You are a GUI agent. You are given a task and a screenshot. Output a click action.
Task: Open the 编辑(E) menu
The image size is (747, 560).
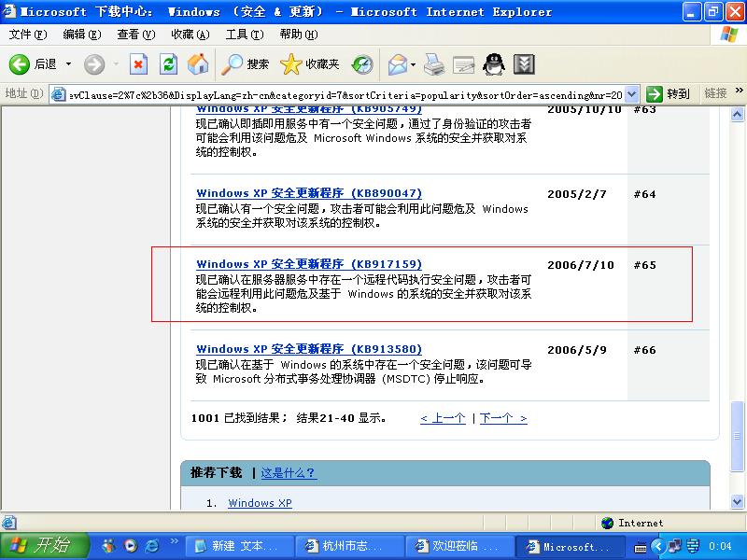pyautogui.click(x=82, y=35)
